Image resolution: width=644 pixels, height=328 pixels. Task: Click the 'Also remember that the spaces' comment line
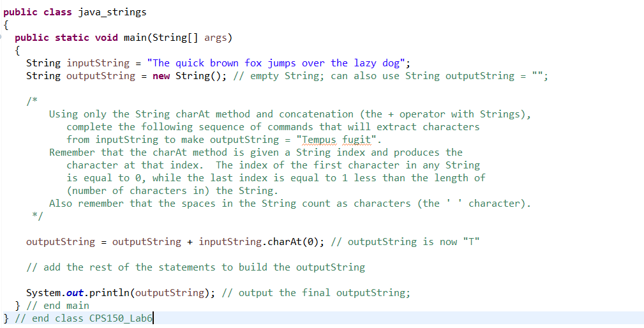click(290, 204)
